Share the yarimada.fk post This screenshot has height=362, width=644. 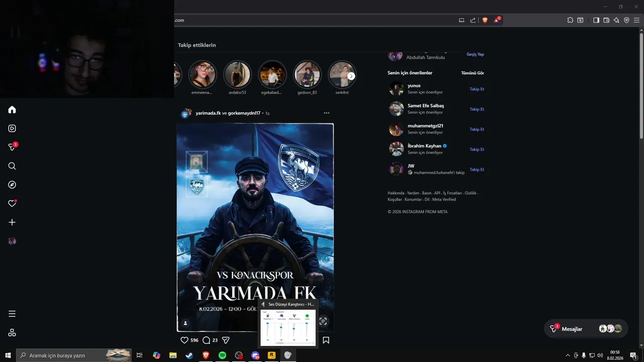(226, 340)
